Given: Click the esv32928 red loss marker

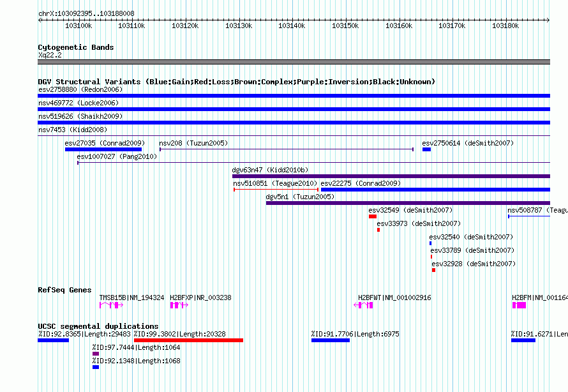Looking at the screenshot, I should click(433, 270).
